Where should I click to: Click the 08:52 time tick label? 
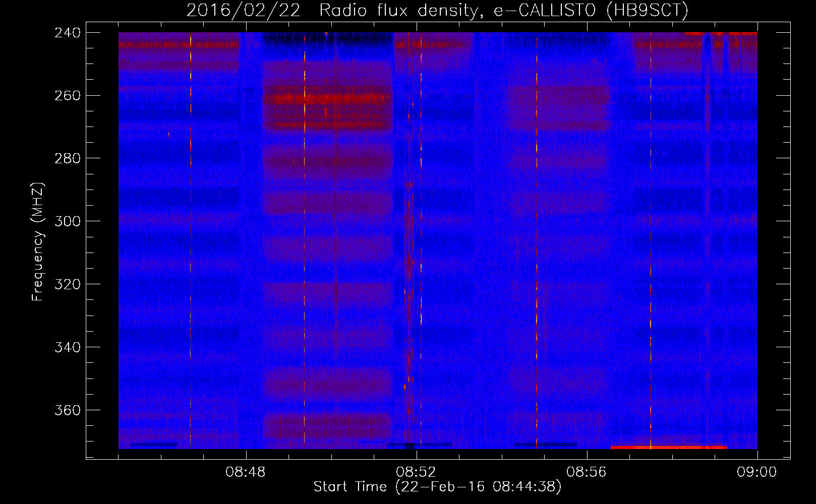click(416, 472)
